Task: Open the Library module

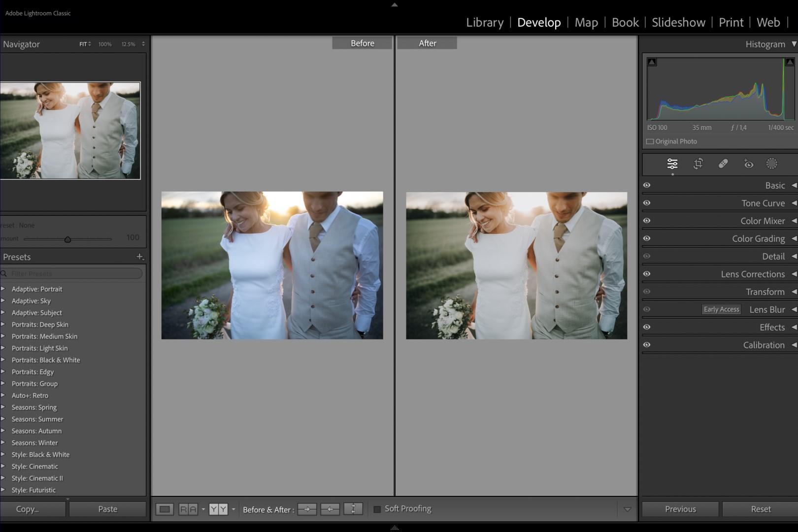Action: click(485, 22)
